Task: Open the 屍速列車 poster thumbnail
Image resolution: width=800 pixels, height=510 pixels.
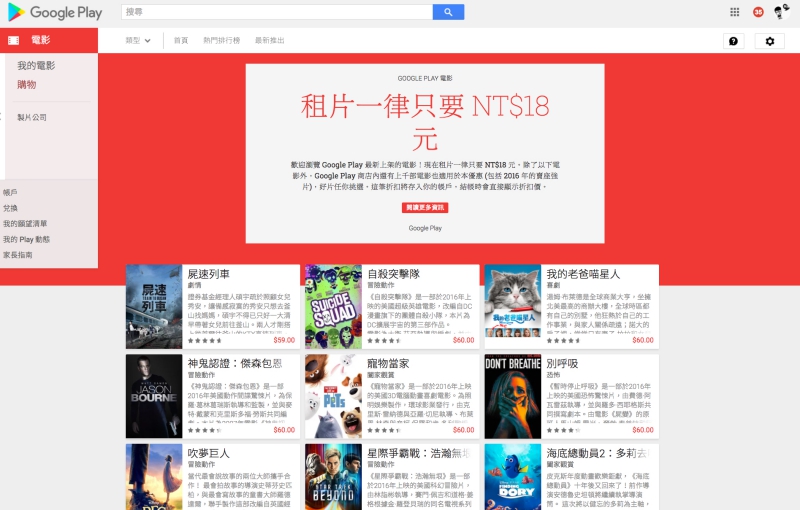Action: (x=154, y=307)
